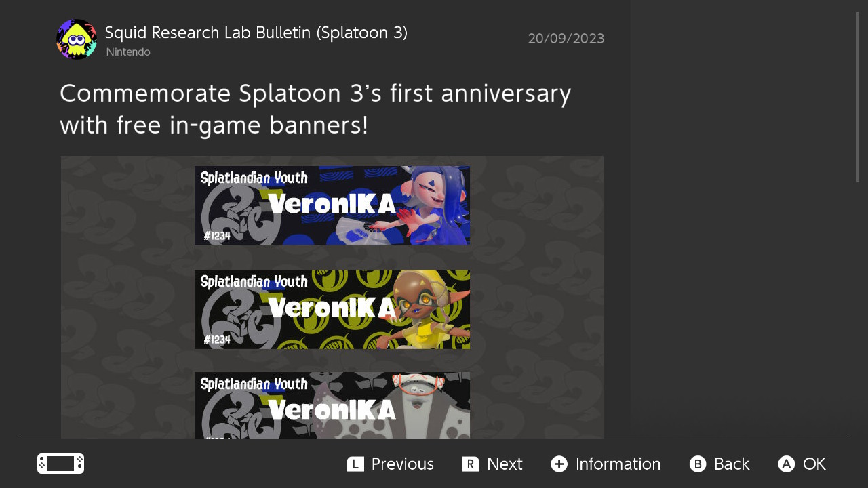Open the Information label
Screen dimensions: 868x488
[618, 464]
